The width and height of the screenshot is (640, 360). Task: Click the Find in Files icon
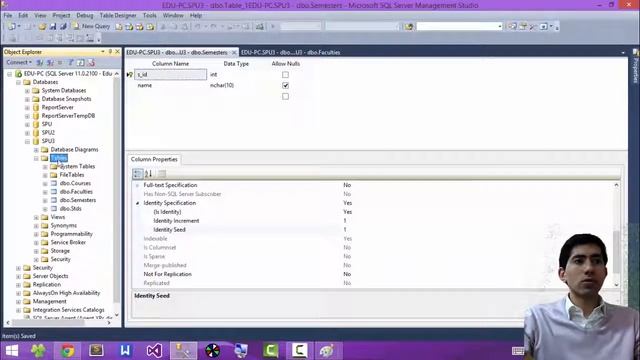click(409, 27)
